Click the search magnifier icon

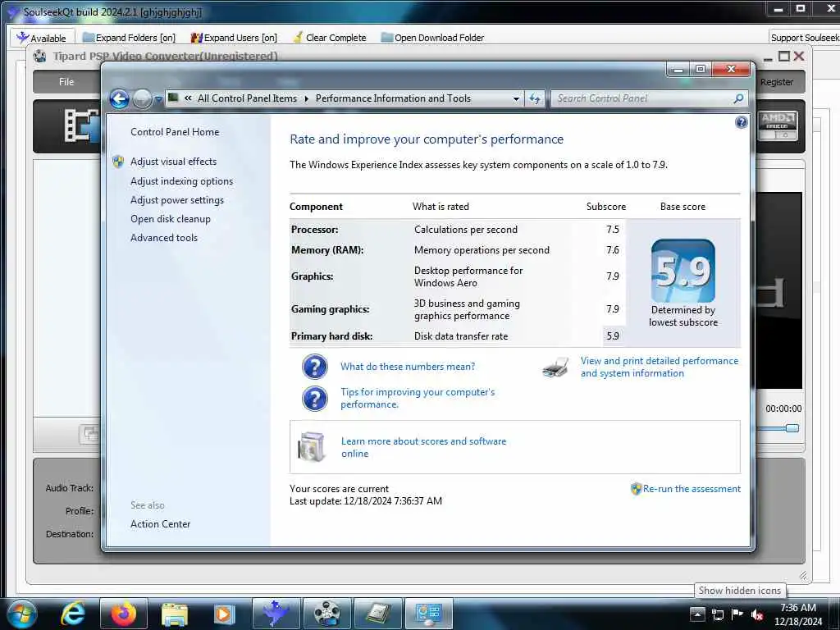(x=738, y=98)
